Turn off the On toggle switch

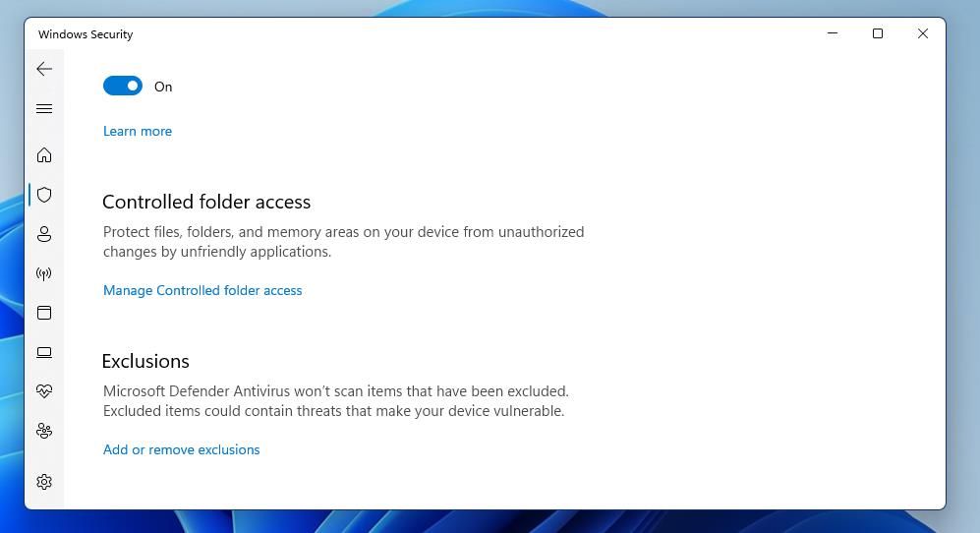[123, 86]
